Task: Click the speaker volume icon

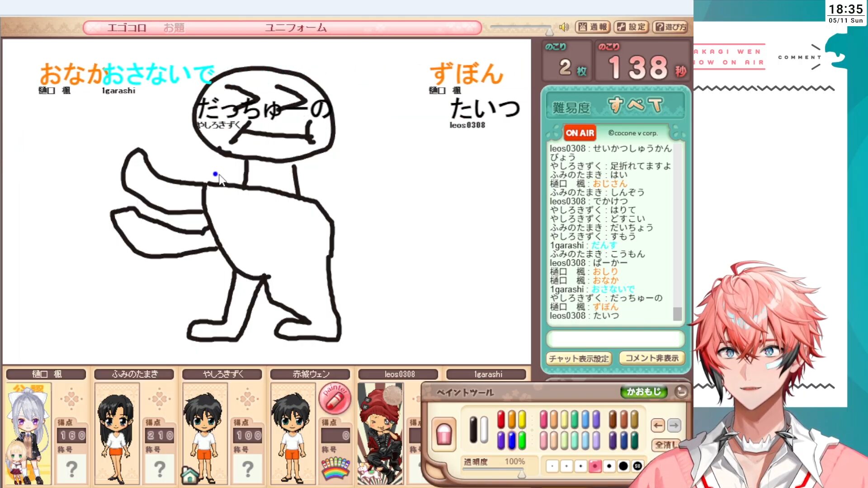Action: coord(564,27)
